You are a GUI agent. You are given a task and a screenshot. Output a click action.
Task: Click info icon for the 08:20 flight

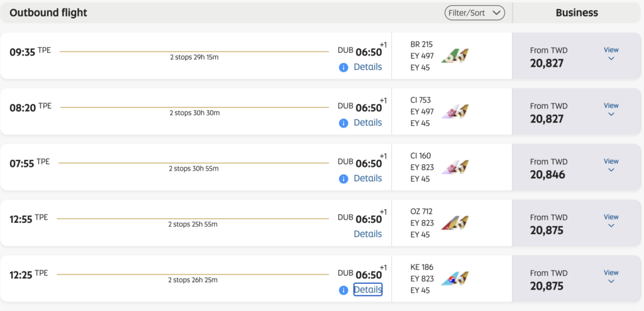(343, 123)
